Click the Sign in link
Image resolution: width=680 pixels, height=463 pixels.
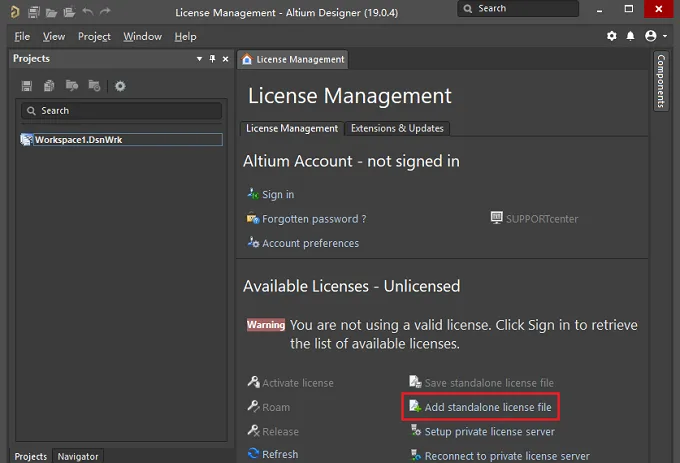[278, 195]
